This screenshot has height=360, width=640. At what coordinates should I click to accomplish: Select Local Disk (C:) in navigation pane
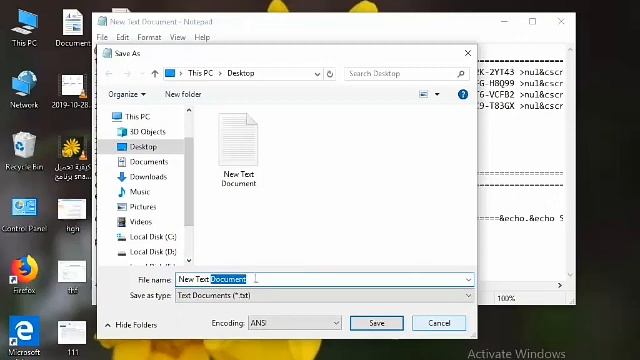point(147,237)
